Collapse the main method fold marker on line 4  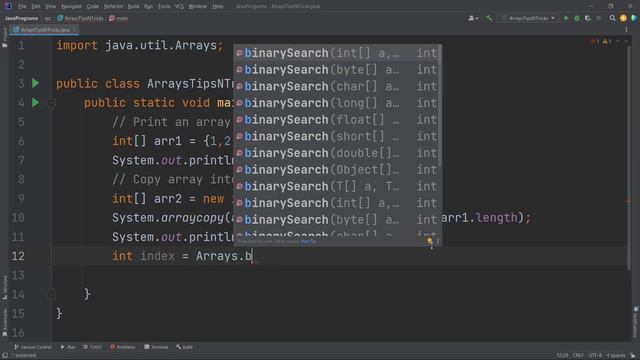pos(51,103)
